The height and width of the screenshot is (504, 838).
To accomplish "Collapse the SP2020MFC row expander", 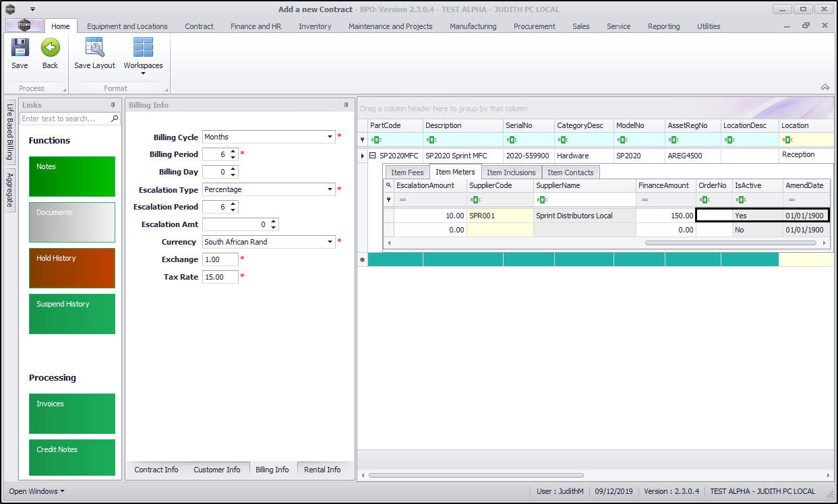I will [372, 156].
